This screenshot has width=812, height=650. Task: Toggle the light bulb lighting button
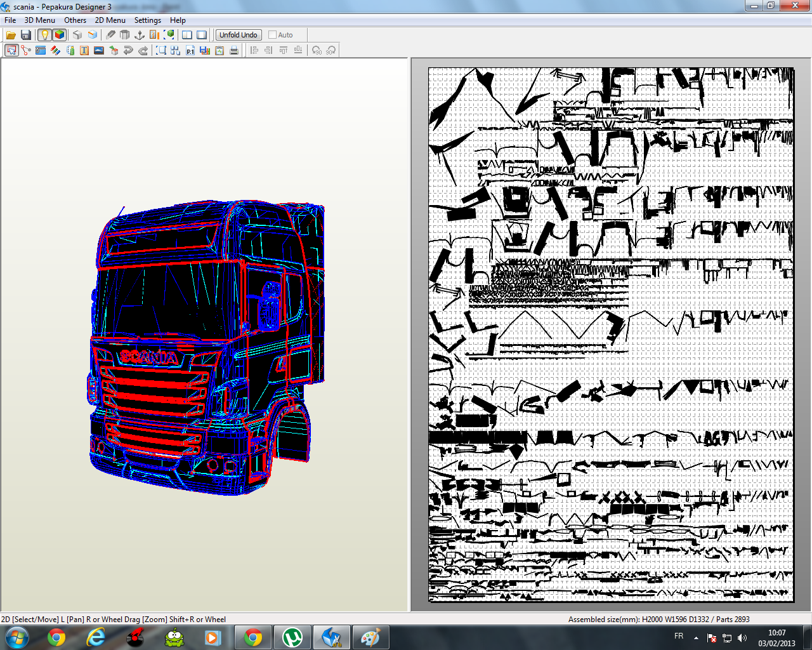tap(44, 35)
